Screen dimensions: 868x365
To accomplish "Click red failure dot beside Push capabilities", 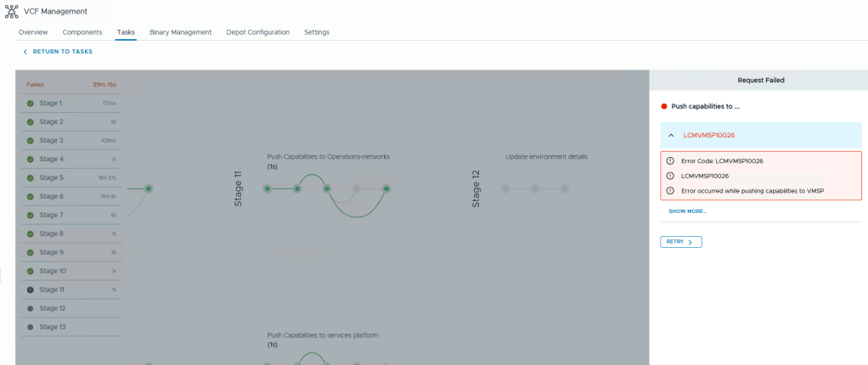I will 664,107.
